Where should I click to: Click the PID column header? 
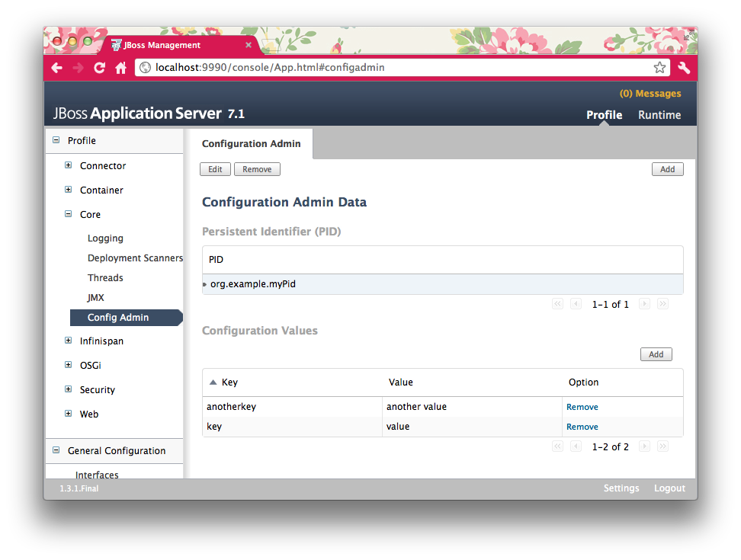coord(216,260)
